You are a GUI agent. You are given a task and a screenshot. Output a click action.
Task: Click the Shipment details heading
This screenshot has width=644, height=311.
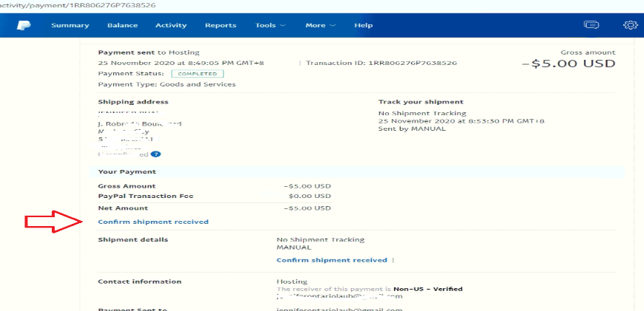coord(133,239)
